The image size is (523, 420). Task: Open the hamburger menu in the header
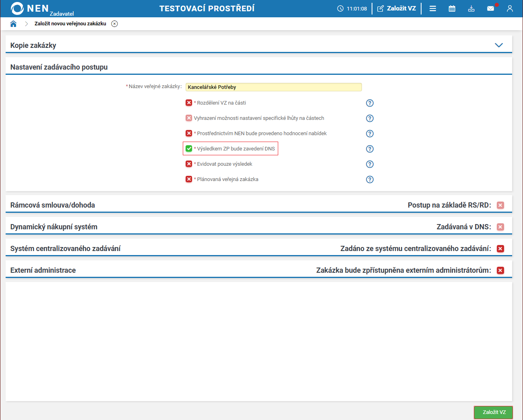433,8
